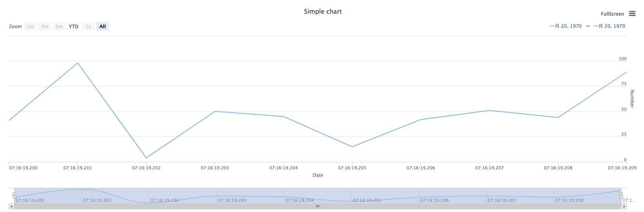Grab the left navigator handle
The width and height of the screenshot is (644, 212).
point(14,196)
